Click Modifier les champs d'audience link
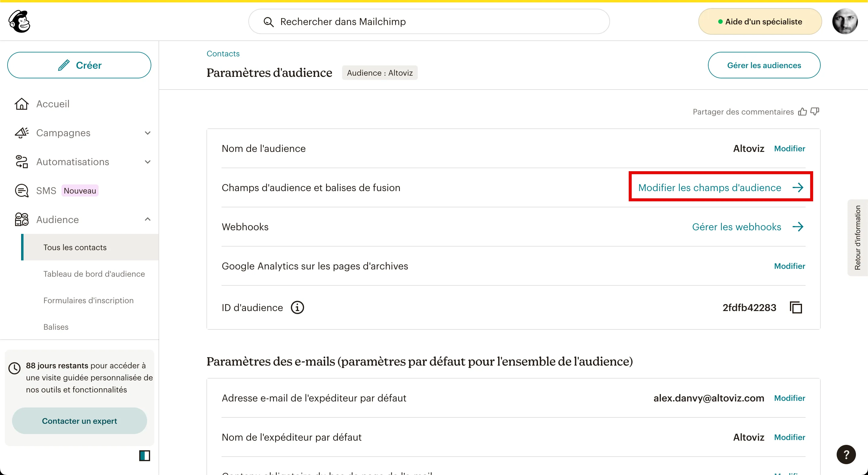868x475 pixels. pos(721,188)
